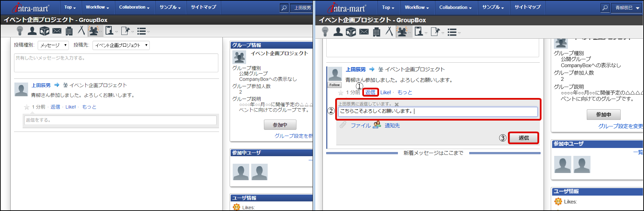Open the Collaboration menu in the right window

pyautogui.click(x=455, y=7)
